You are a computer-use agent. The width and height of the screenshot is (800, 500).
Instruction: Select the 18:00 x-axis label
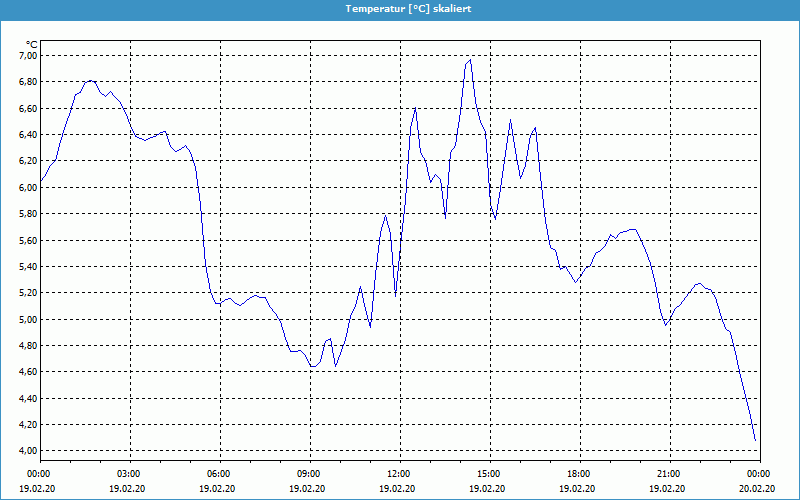point(579,474)
